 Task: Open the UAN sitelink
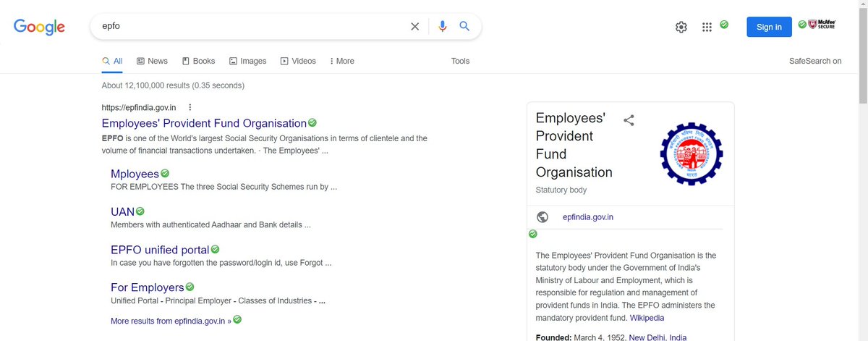[x=122, y=211]
